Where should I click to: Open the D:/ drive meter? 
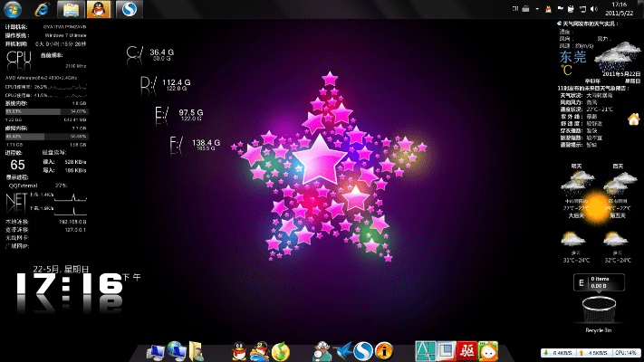coord(165,85)
